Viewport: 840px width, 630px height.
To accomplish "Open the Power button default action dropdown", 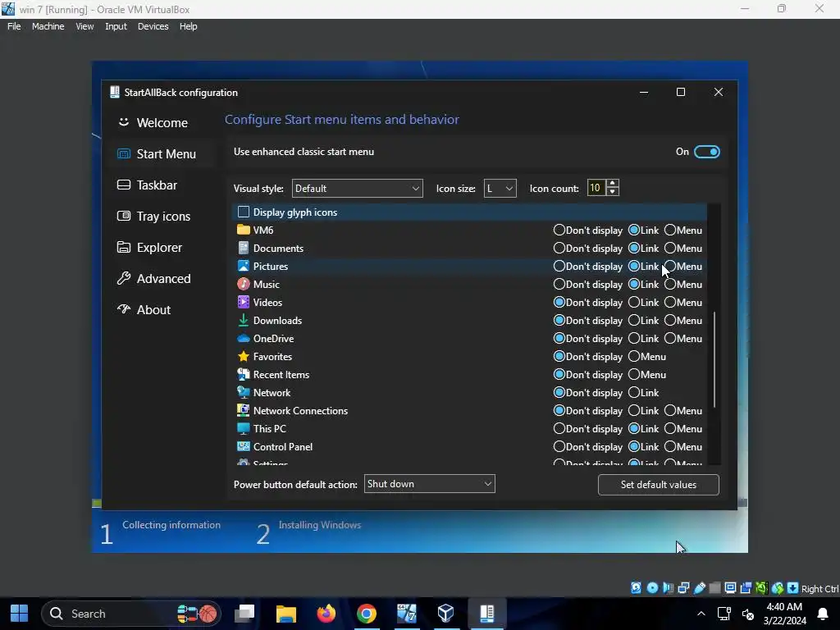I will pyautogui.click(x=429, y=484).
